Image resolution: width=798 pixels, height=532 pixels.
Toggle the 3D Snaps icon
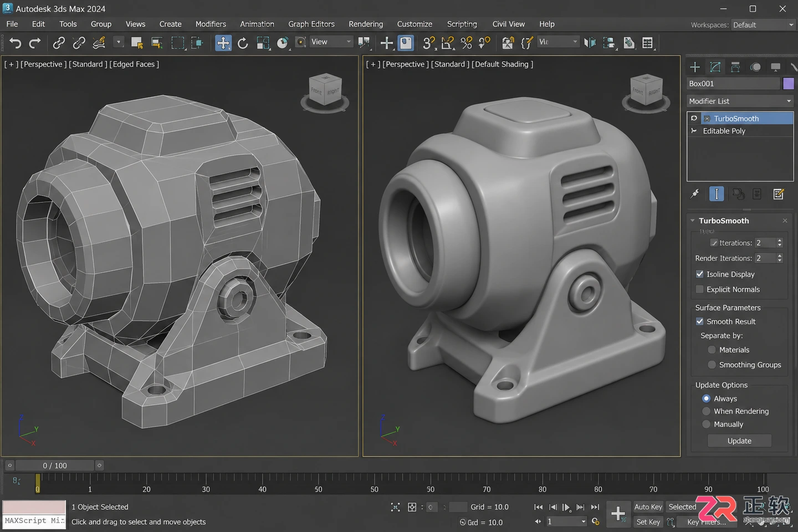428,43
